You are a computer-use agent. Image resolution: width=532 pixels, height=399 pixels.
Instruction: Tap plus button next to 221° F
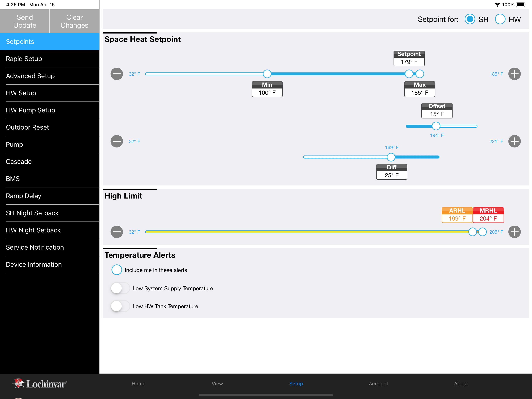coord(514,141)
